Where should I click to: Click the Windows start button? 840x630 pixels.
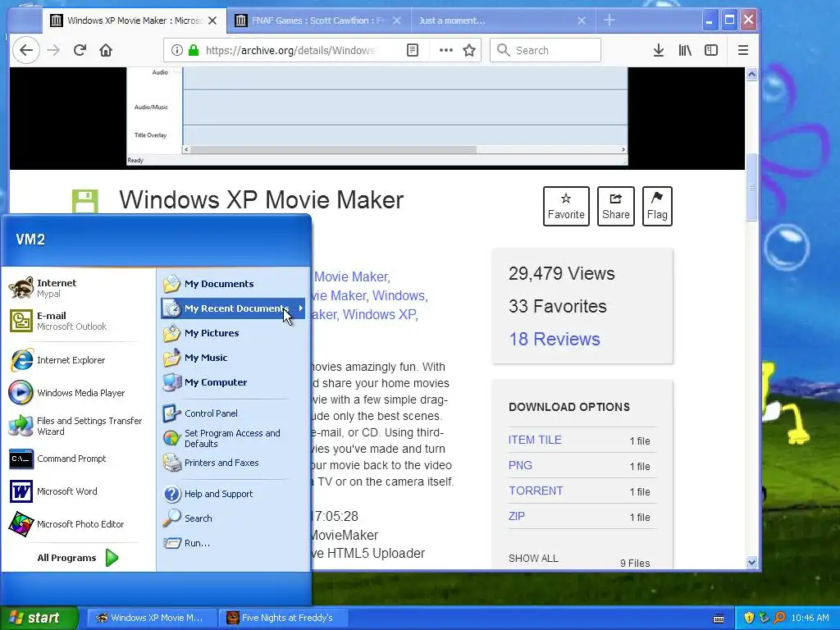(39, 618)
